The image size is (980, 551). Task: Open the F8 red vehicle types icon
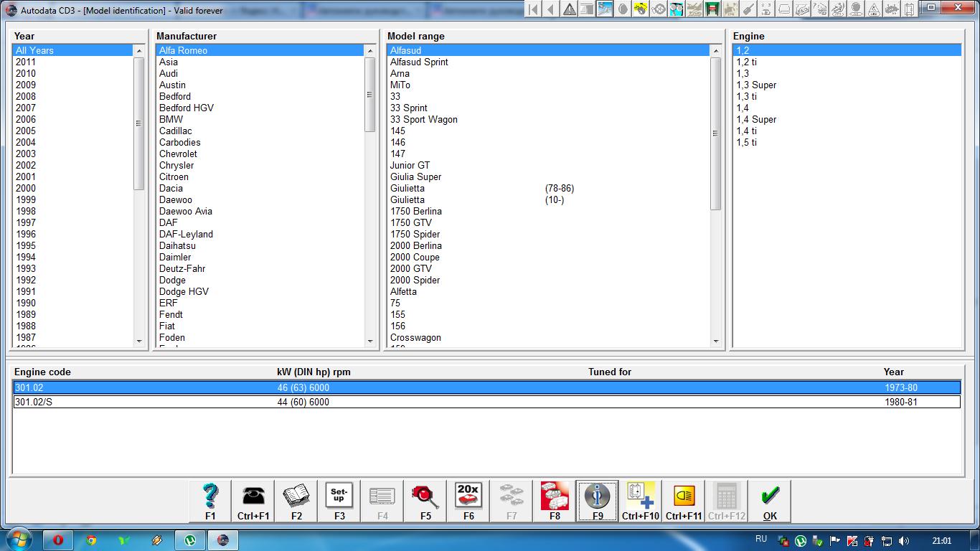pos(555,501)
